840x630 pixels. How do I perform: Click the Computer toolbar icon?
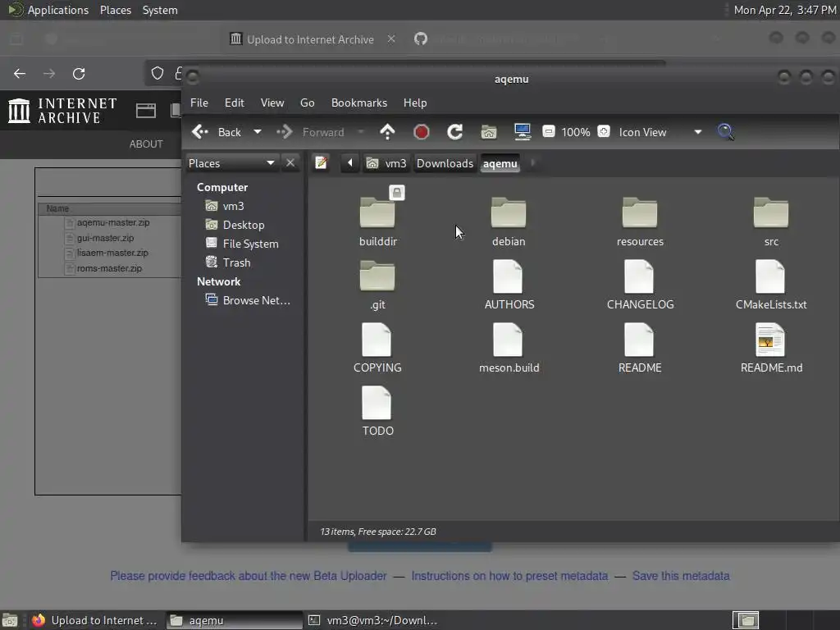click(523, 132)
